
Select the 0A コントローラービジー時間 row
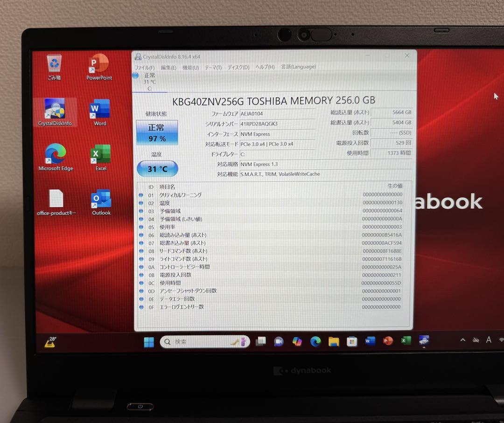point(271,267)
